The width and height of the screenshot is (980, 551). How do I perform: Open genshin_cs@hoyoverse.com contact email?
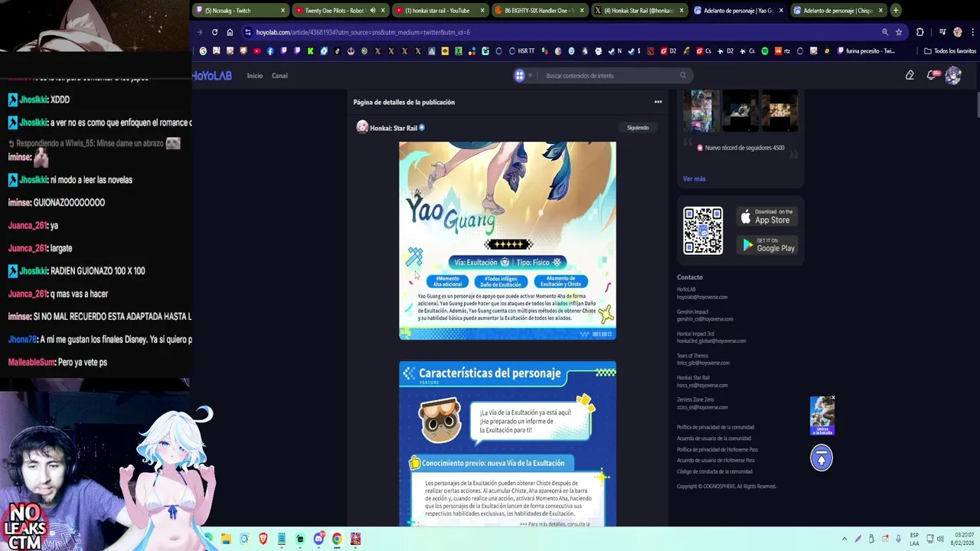704,319
